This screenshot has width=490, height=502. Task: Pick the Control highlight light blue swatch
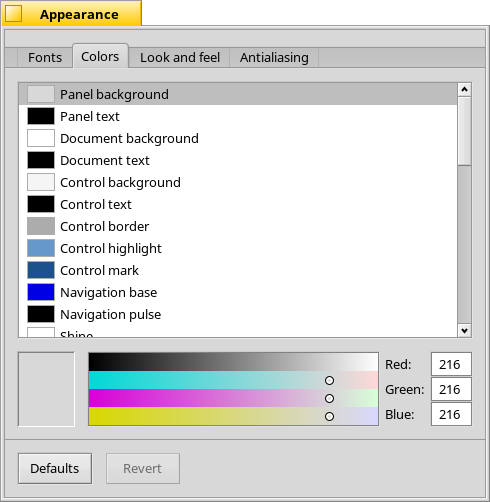point(41,248)
